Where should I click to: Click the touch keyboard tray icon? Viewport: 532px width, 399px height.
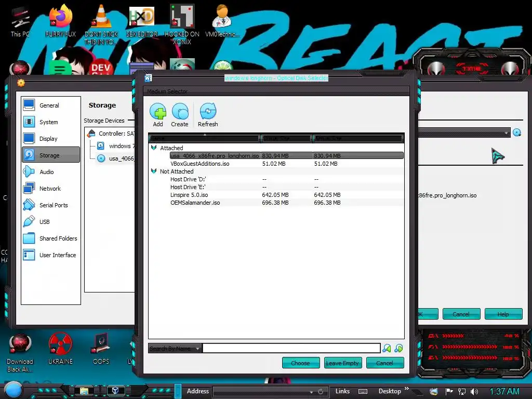(x=363, y=392)
